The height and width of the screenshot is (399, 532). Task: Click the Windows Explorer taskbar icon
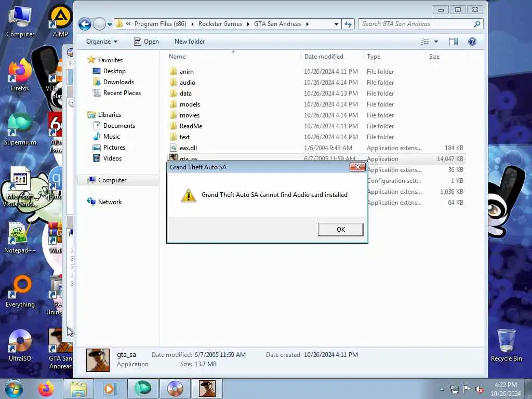[x=78, y=389]
